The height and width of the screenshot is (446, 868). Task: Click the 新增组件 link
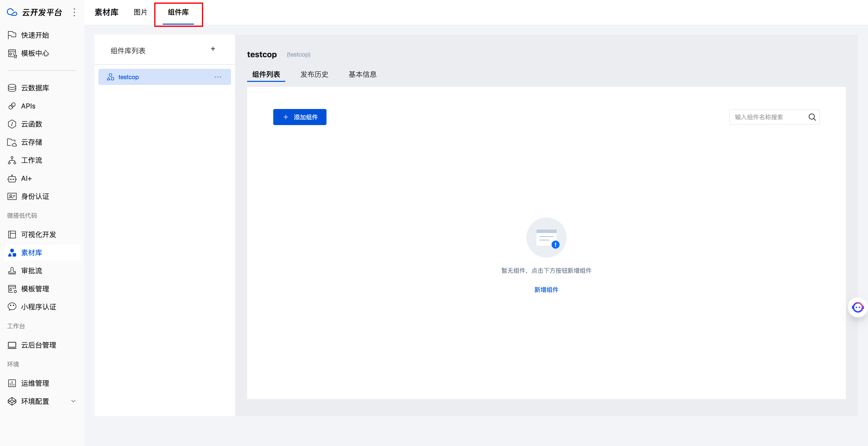pos(546,290)
